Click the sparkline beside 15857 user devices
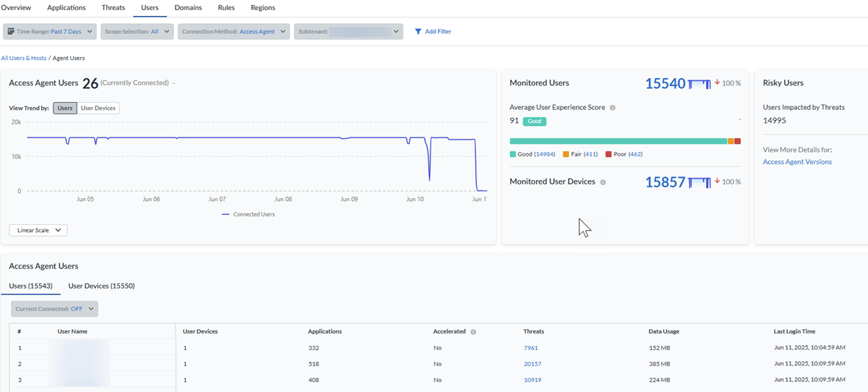Viewport: 868px width, 392px height. 699,182
